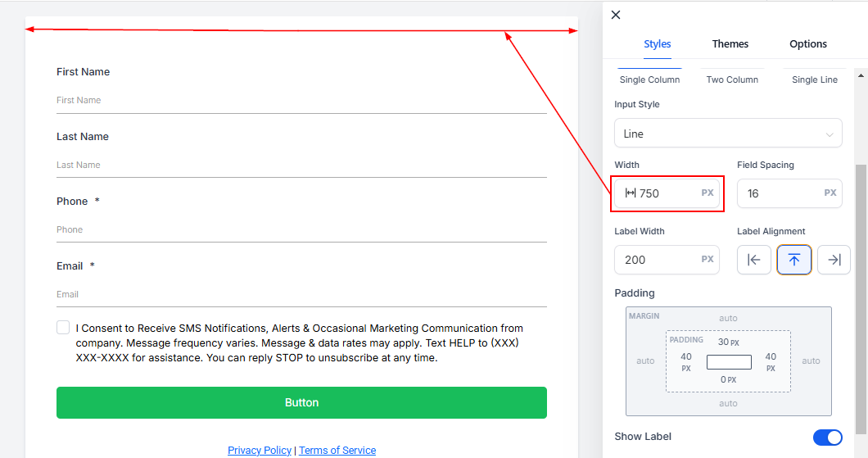Select right label alignment icon

834,260
